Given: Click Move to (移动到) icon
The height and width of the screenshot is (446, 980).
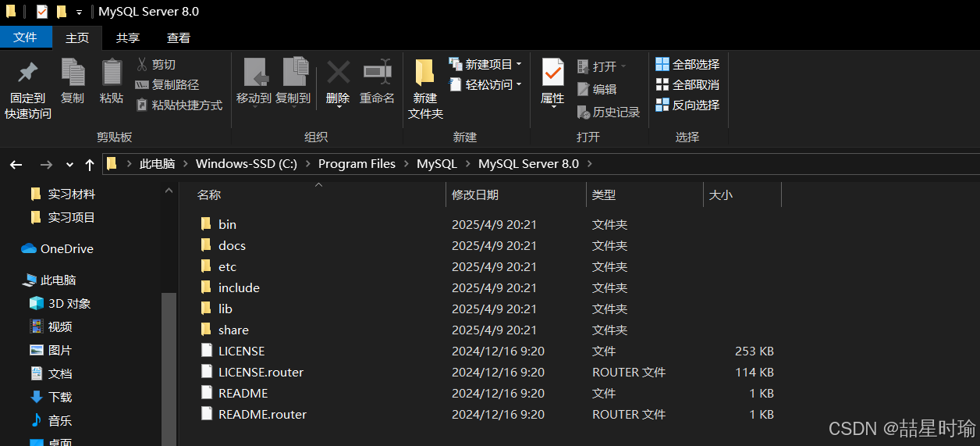Looking at the screenshot, I should [x=256, y=73].
